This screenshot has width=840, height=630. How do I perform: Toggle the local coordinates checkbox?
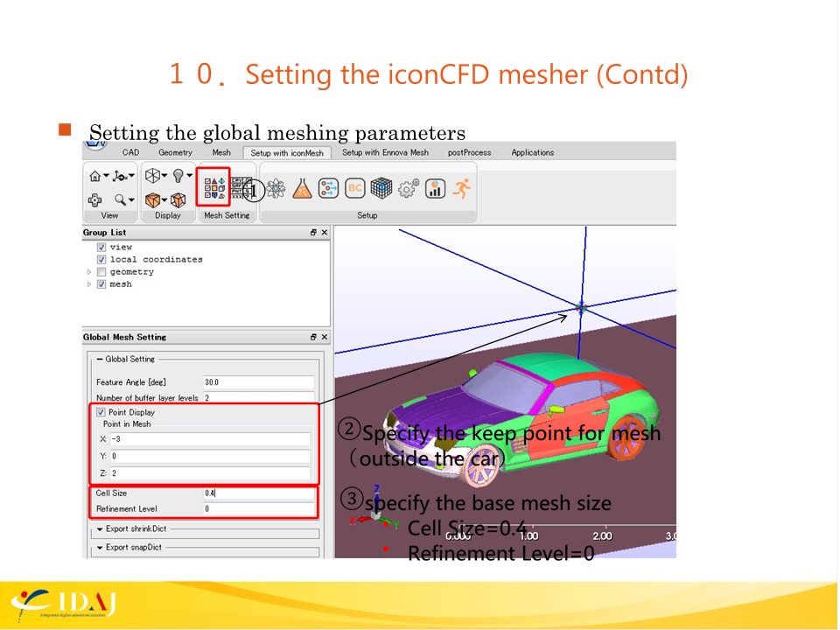tap(101, 260)
